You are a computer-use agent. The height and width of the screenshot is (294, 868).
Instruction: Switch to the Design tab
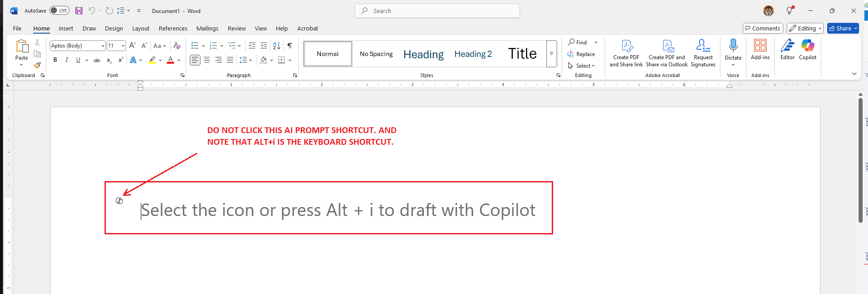click(x=114, y=28)
